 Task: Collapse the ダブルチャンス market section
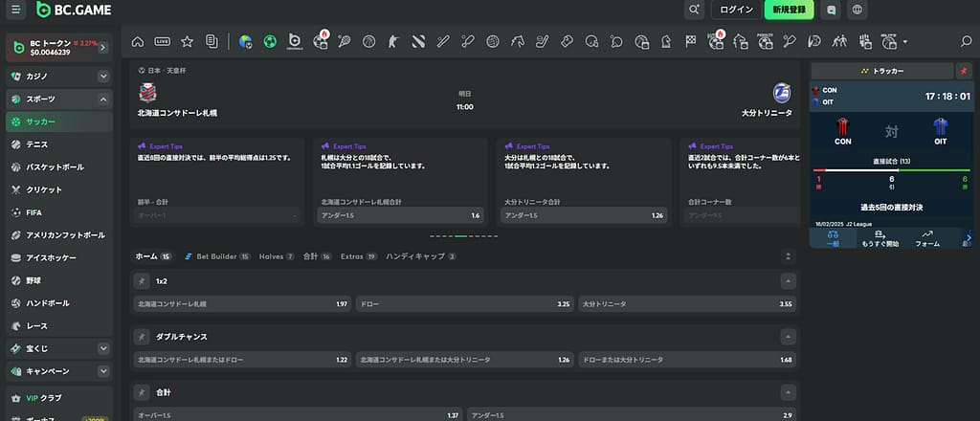click(789, 337)
